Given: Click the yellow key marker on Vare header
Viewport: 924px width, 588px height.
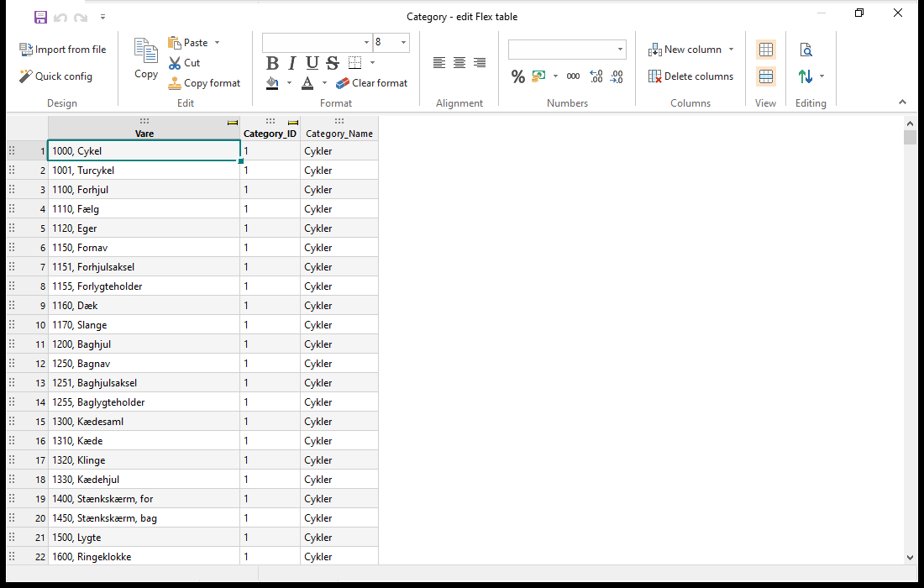Looking at the screenshot, I should (233, 123).
